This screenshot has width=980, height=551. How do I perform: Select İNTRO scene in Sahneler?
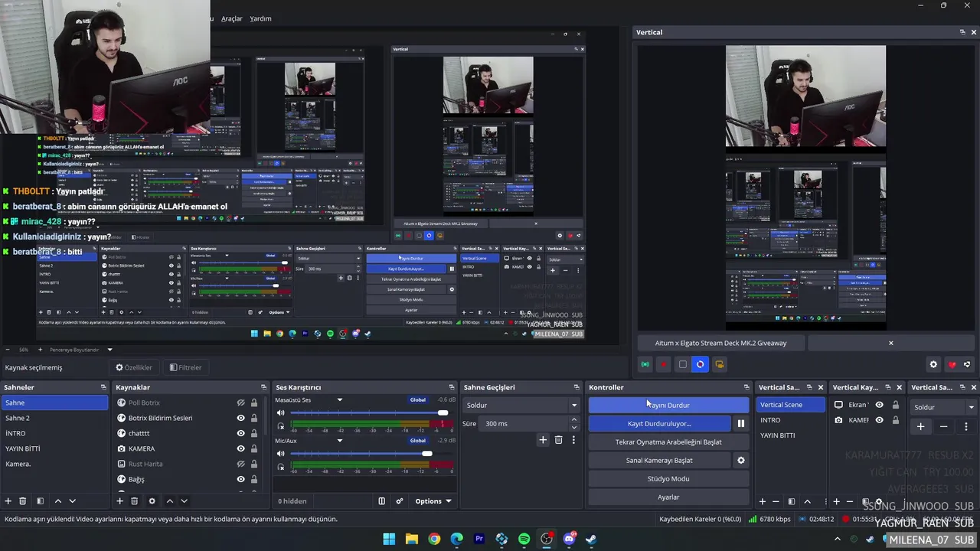coord(55,433)
